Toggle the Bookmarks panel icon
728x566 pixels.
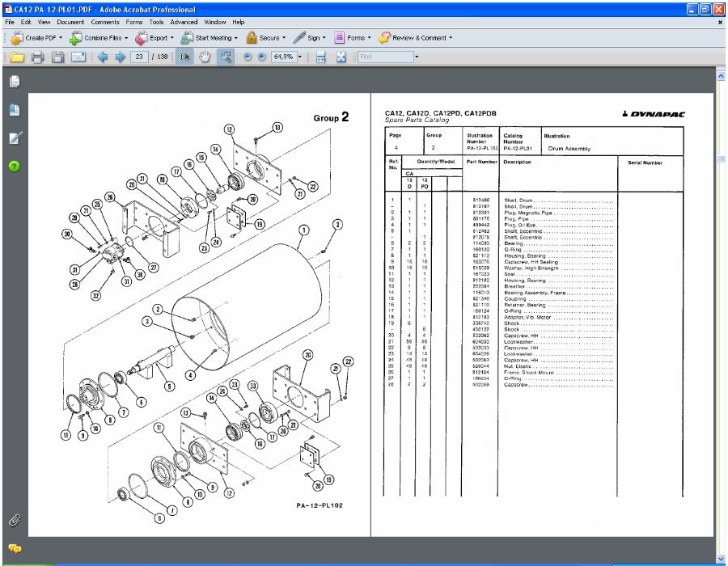(15, 110)
